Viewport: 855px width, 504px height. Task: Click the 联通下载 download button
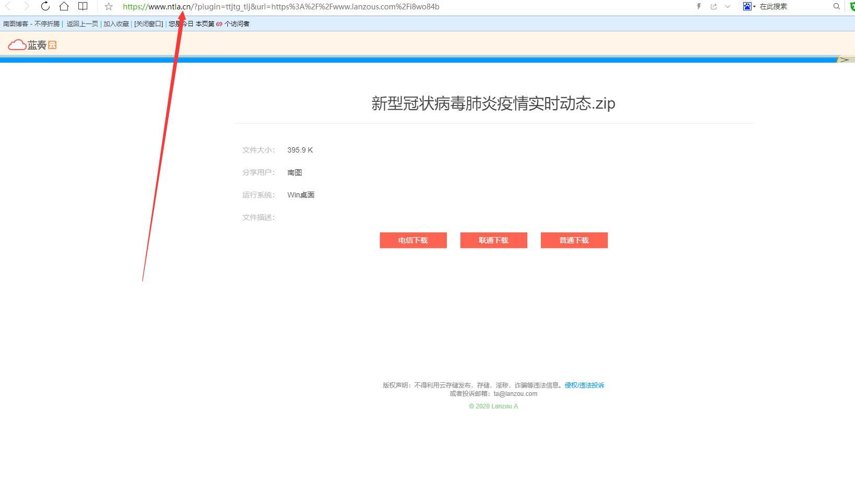[493, 240]
